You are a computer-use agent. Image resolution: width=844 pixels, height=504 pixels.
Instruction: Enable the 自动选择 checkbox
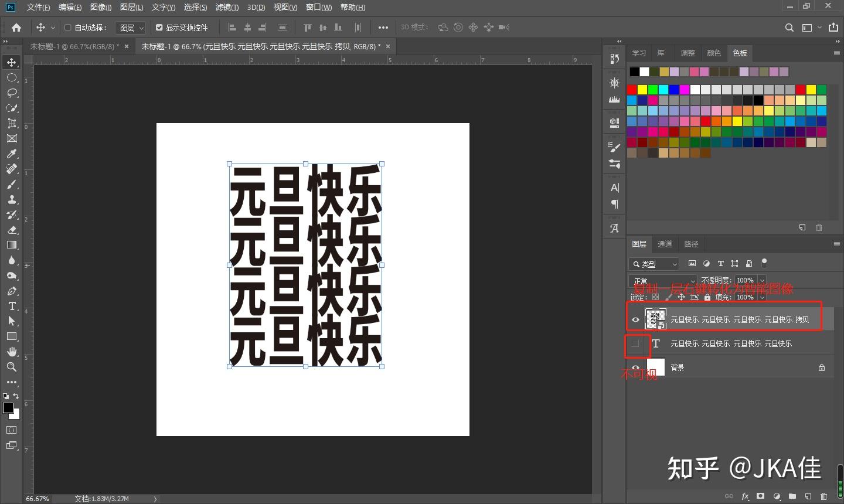68,28
